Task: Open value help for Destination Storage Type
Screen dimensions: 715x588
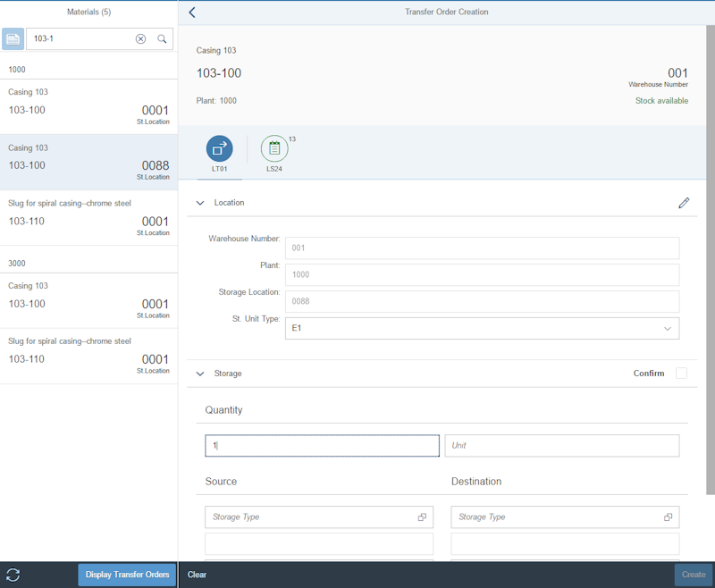Action: tap(668, 517)
